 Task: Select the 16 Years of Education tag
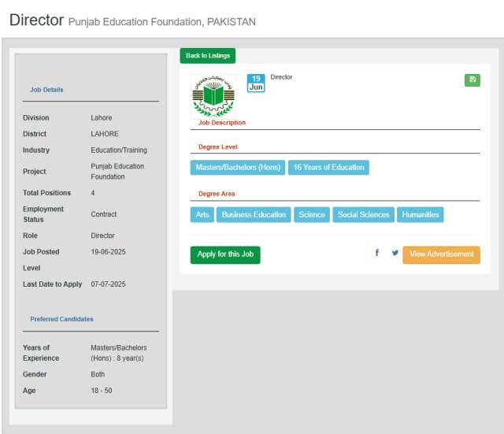pyautogui.click(x=328, y=168)
